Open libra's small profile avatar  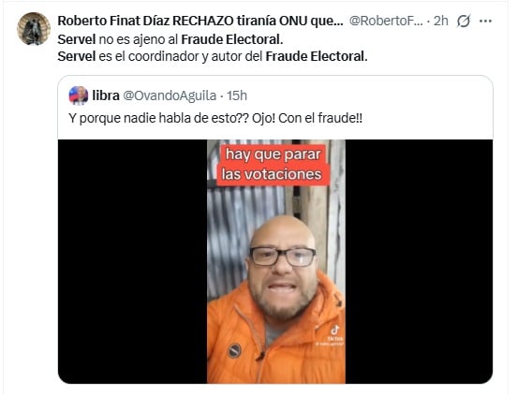coord(79,95)
